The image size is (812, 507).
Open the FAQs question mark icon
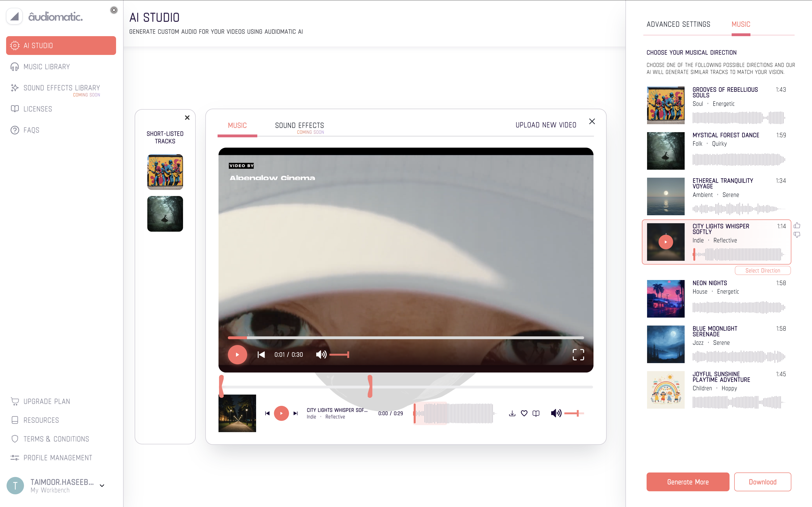(15, 130)
